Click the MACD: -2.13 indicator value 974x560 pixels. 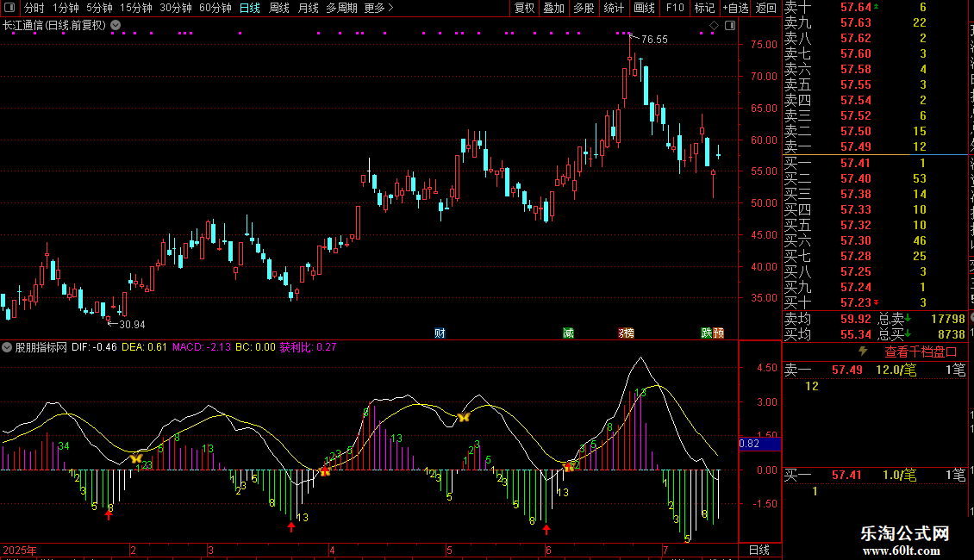coord(201,347)
